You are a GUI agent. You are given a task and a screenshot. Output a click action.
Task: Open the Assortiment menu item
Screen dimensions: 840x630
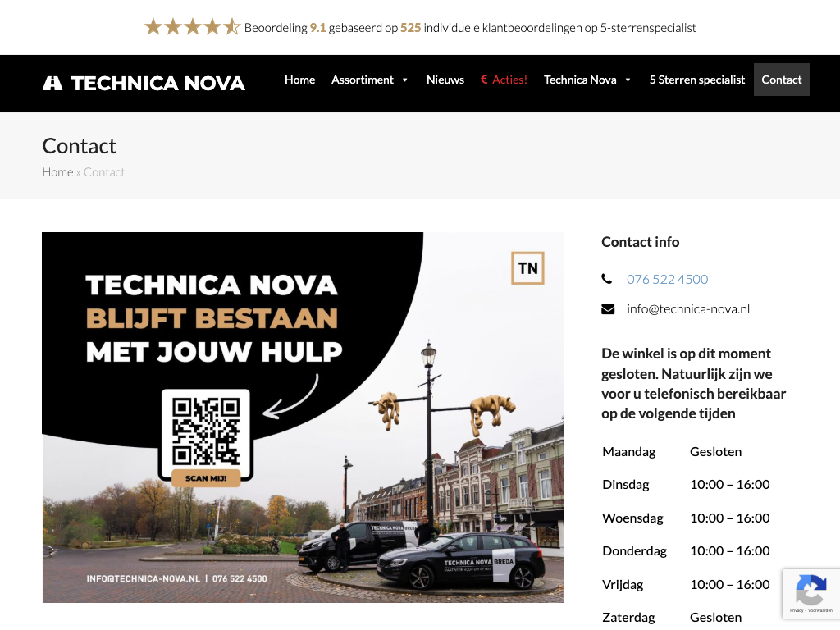click(362, 80)
